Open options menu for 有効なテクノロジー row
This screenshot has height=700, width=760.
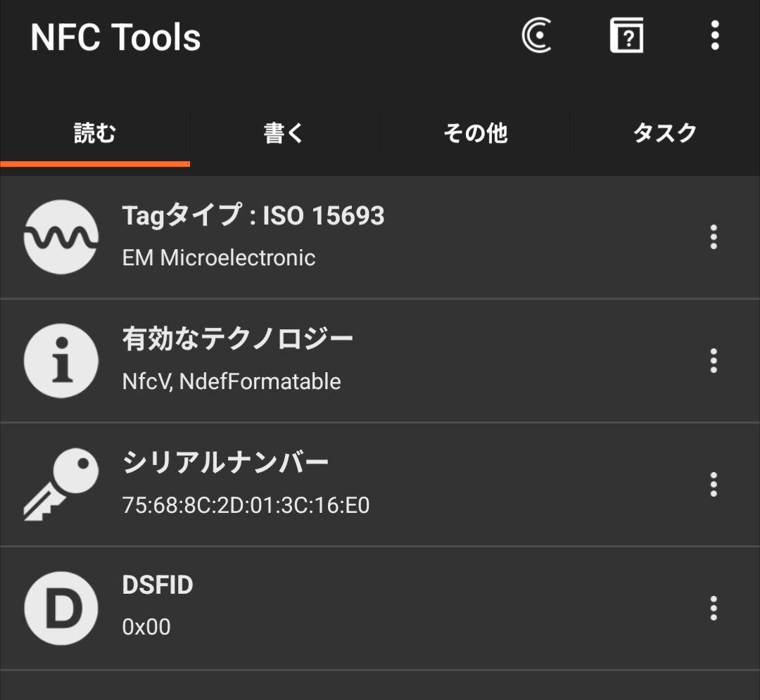pyautogui.click(x=714, y=361)
